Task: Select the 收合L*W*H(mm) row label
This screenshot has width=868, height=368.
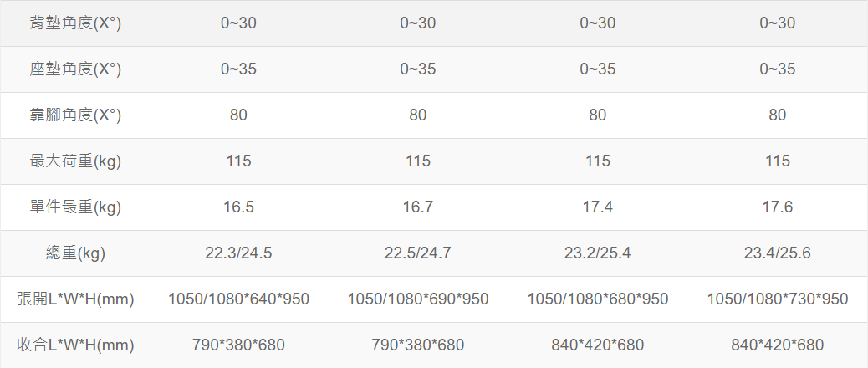Action: pos(76,345)
